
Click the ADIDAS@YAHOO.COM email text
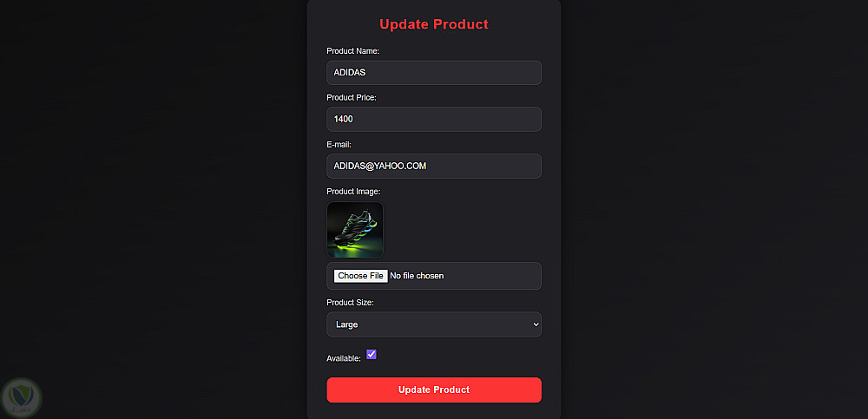pos(380,166)
